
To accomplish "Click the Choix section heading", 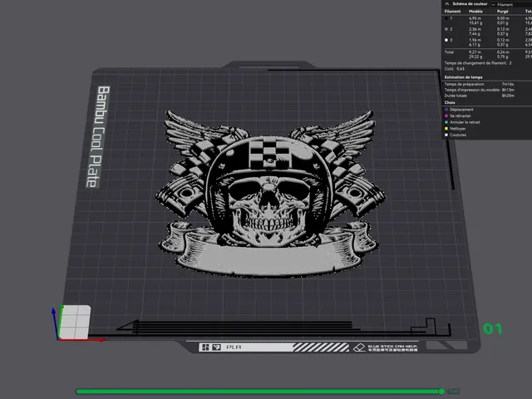I will pos(450,102).
